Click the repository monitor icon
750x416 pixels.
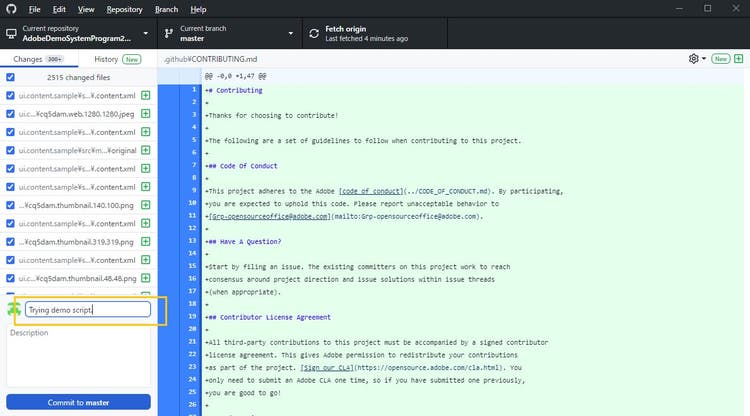(x=11, y=34)
